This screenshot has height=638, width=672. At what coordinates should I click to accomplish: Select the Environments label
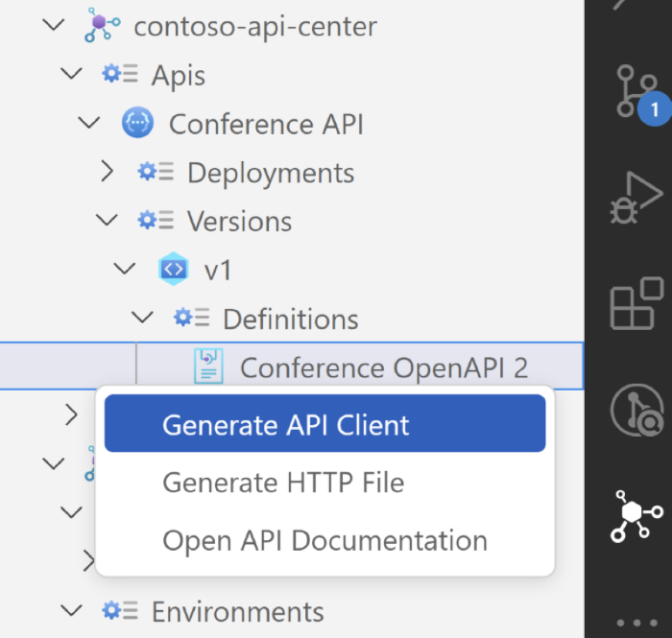(238, 611)
